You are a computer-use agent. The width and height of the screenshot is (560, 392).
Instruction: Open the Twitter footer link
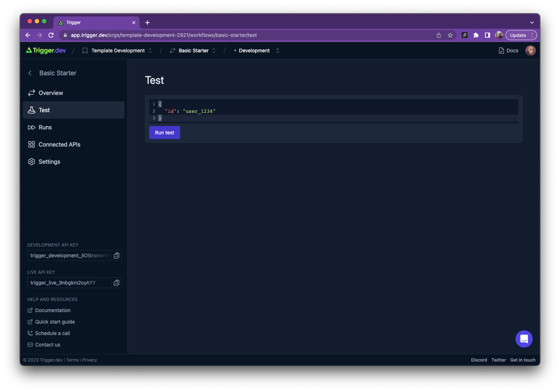pyautogui.click(x=498, y=360)
